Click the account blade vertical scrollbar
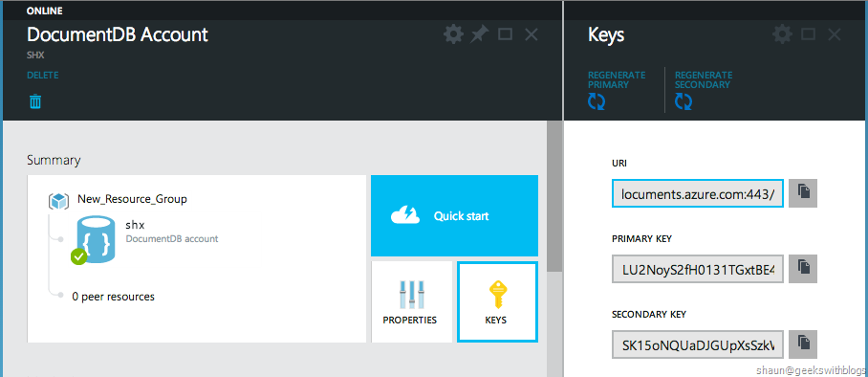 pos(554,197)
